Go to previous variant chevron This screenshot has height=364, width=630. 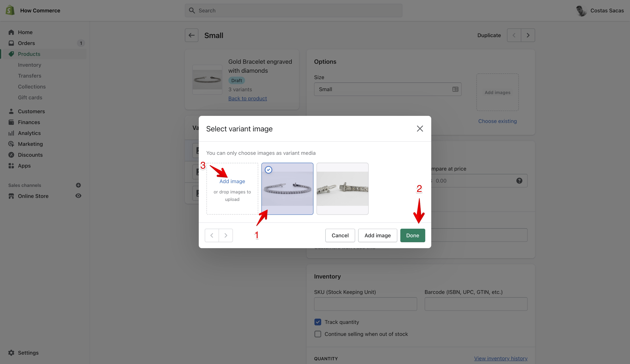[x=514, y=35]
